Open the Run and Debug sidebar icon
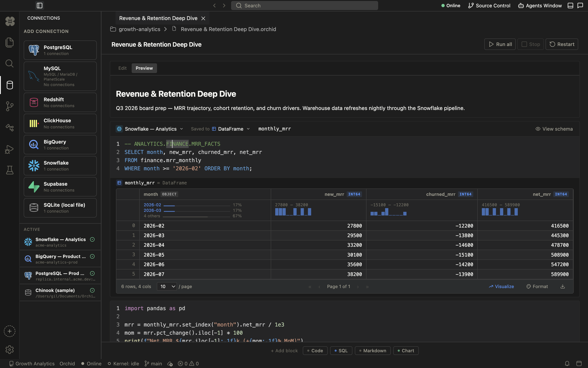 [x=9, y=149]
